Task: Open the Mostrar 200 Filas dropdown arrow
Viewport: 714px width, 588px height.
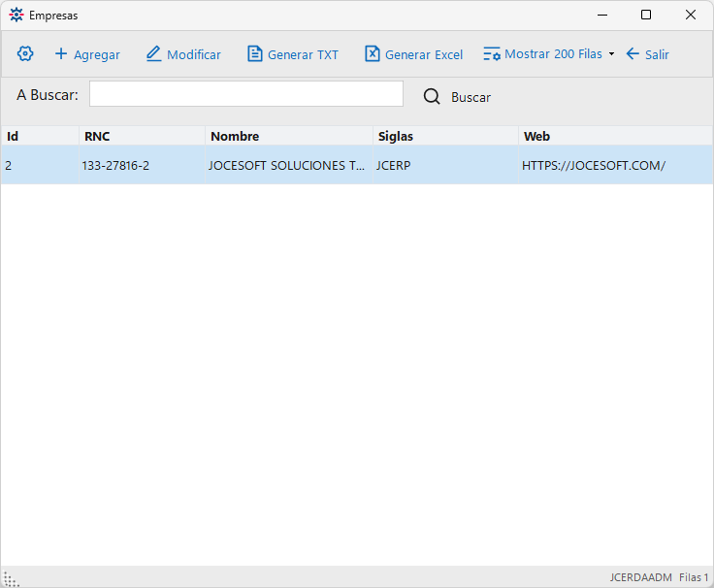Action: [611, 54]
